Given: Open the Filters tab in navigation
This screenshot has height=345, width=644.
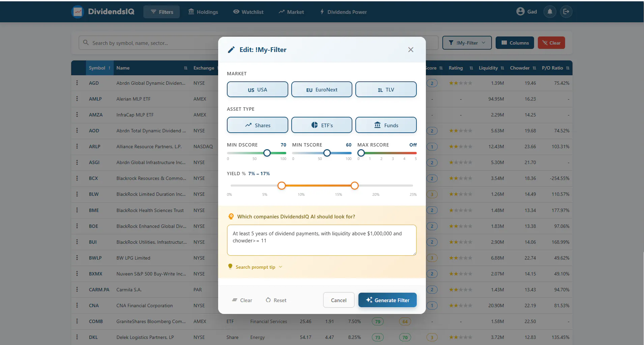Looking at the screenshot, I should [162, 12].
